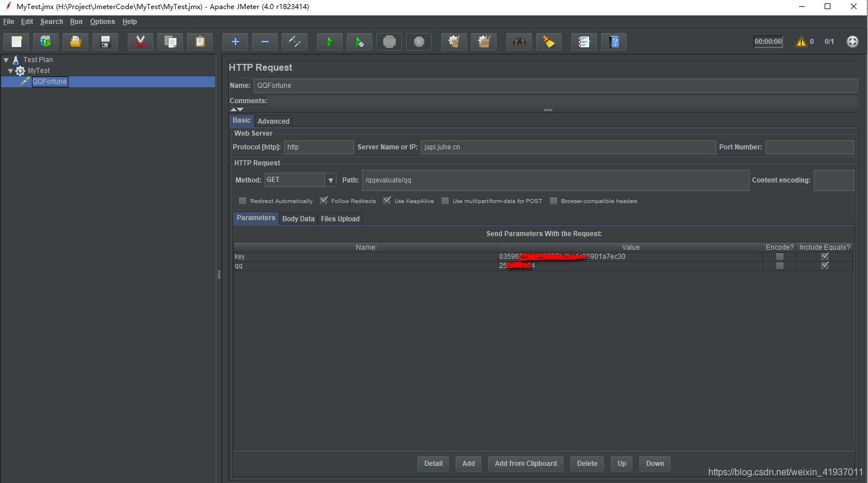The width and height of the screenshot is (868, 483).
Task: Toggle Encode checkbox for key row
Action: pos(780,257)
